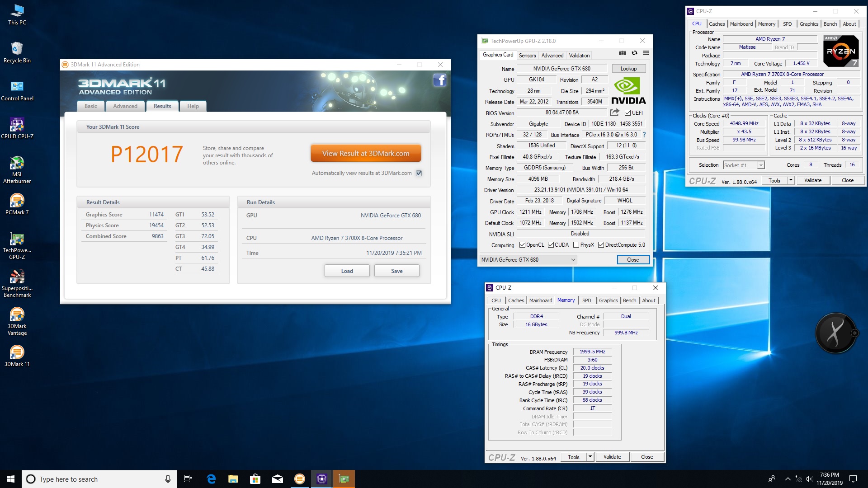
Task: Open Mainboard tab in top CPU-Z window
Action: pyautogui.click(x=741, y=24)
